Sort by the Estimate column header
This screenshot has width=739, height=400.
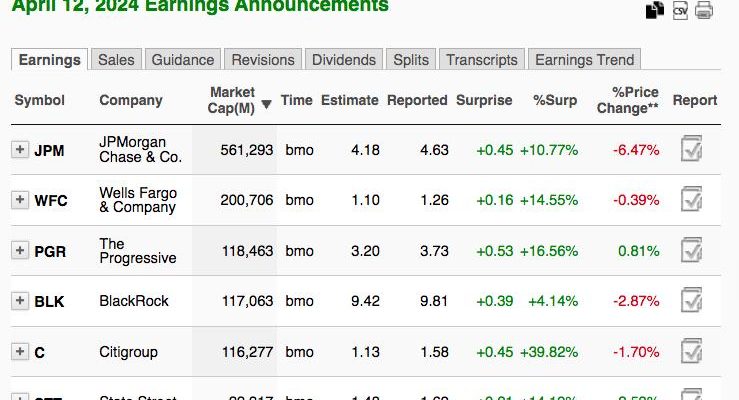[x=350, y=100]
